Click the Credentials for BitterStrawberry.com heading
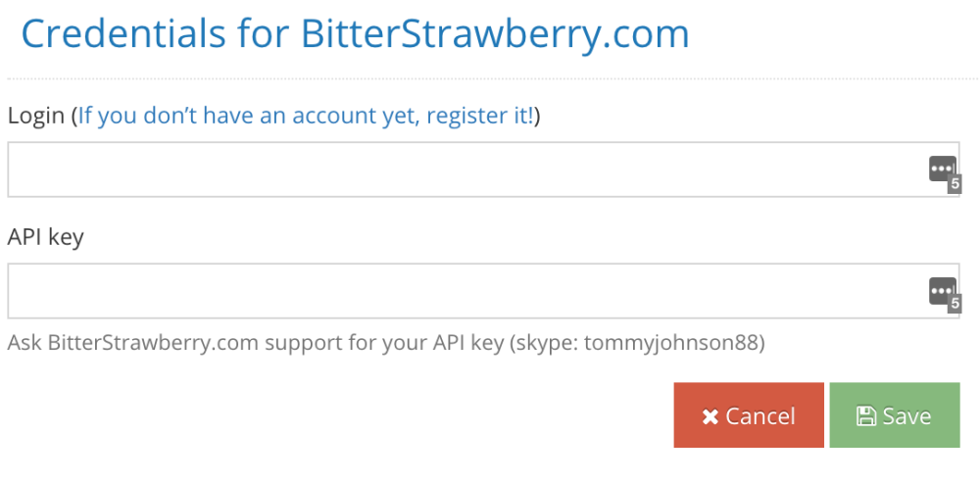The image size is (980, 484). tap(355, 34)
